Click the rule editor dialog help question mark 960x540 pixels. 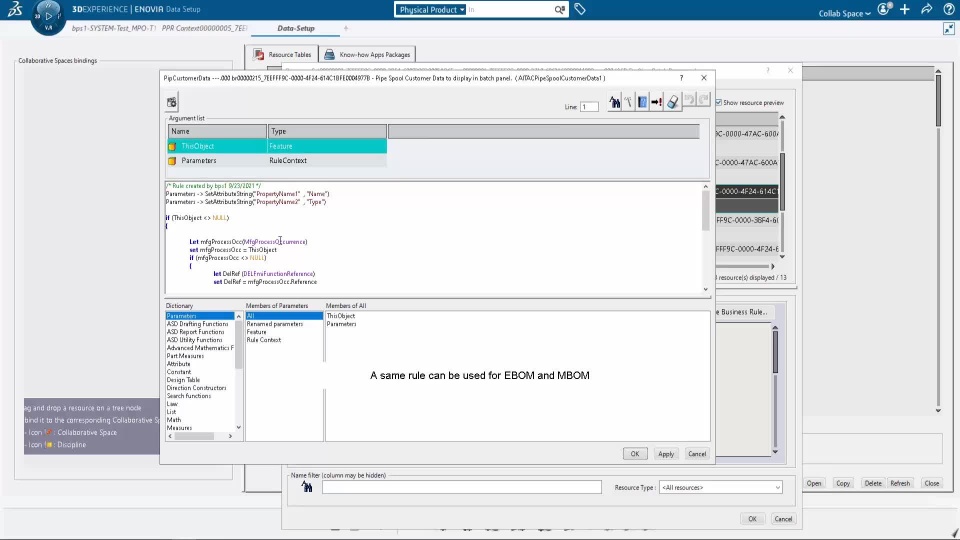pos(681,78)
